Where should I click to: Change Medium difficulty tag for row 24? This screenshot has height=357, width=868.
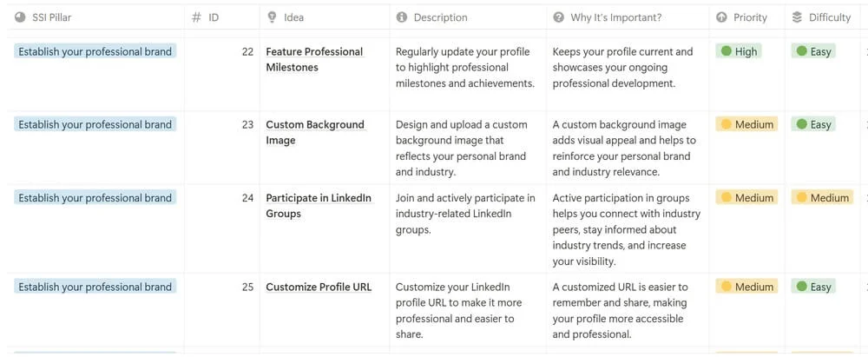(822, 198)
